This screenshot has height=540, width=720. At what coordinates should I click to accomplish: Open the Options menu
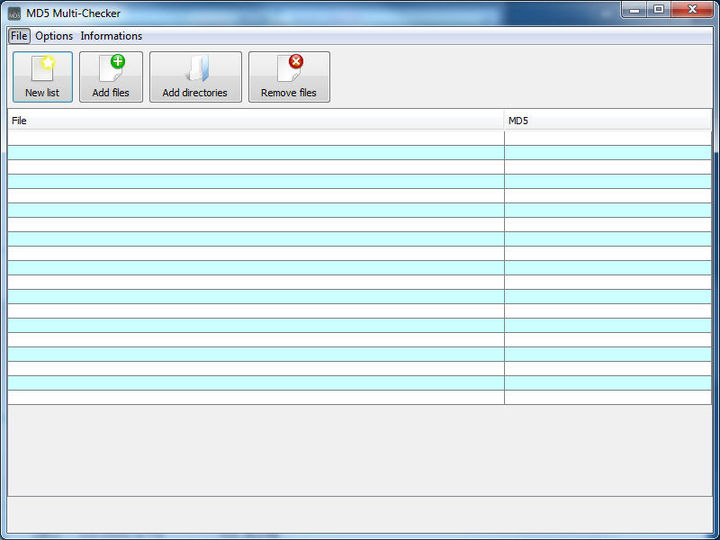pyautogui.click(x=54, y=36)
